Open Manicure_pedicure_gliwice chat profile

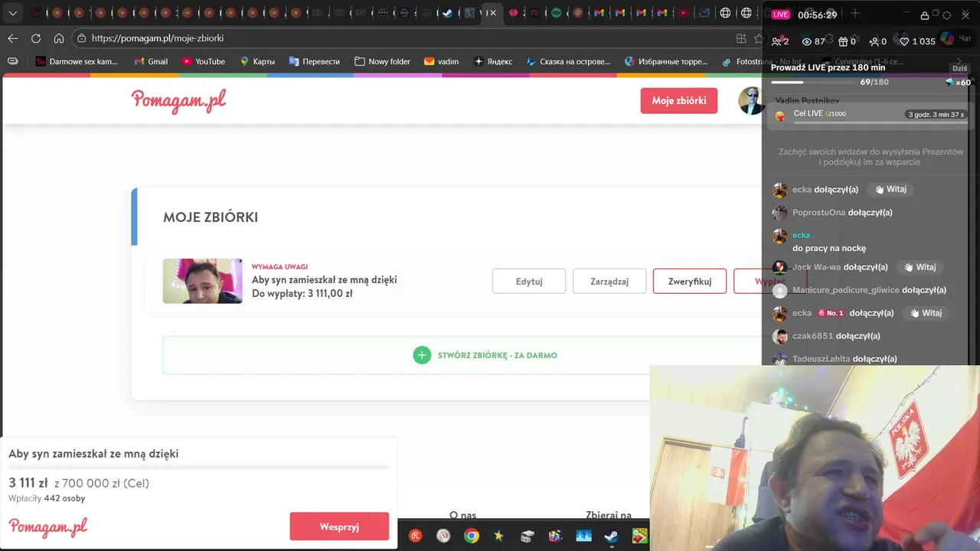coord(846,290)
